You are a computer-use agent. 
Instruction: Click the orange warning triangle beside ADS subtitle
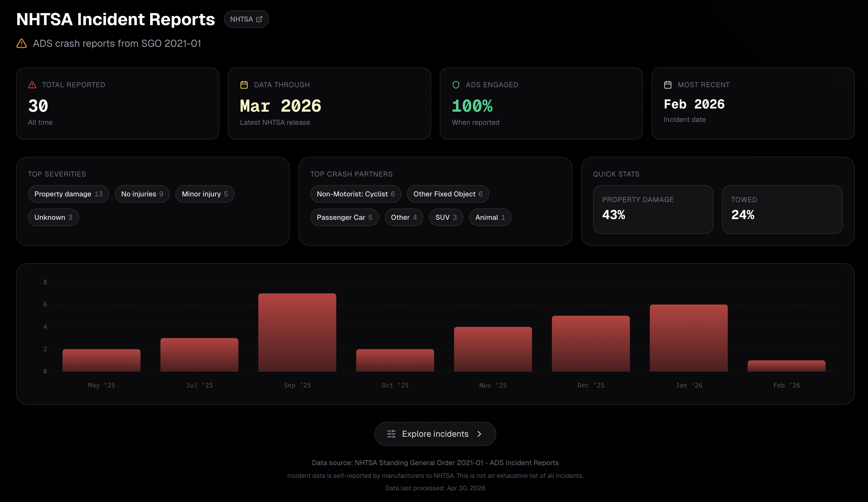(x=22, y=43)
